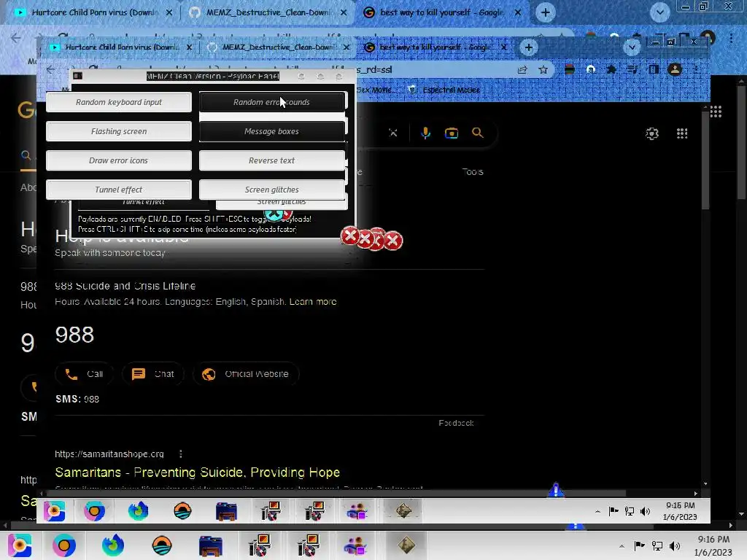The image size is (747, 560).
Task: Click the Chat button for 988
Action: (153, 374)
